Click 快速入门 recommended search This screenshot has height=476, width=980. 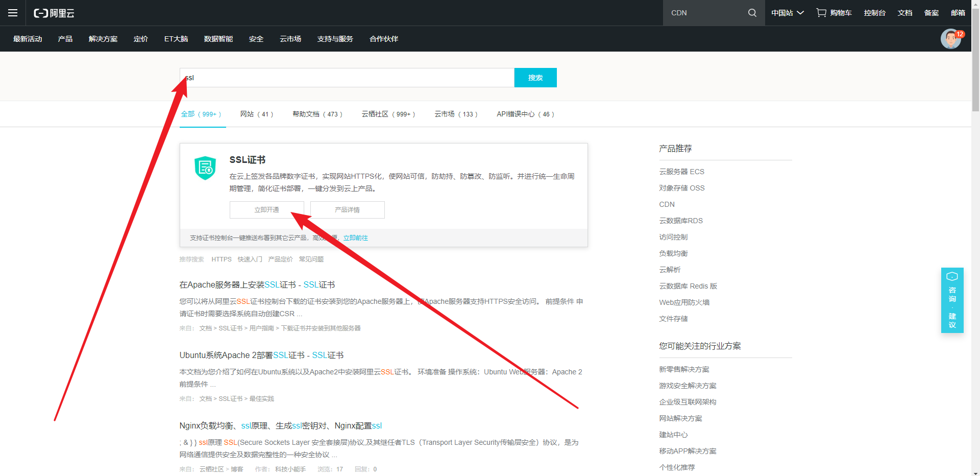pyautogui.click(x=250, y=259)
